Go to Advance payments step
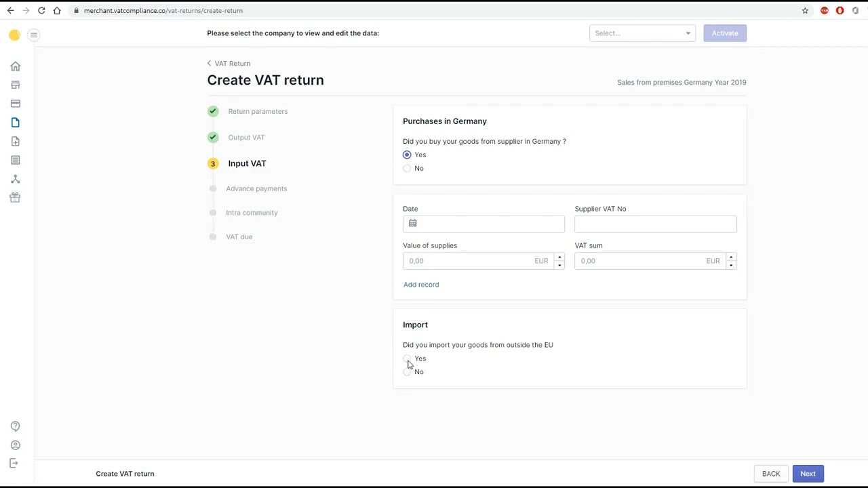Viewport: 868px width, 488px height. [x=256, y=188]
